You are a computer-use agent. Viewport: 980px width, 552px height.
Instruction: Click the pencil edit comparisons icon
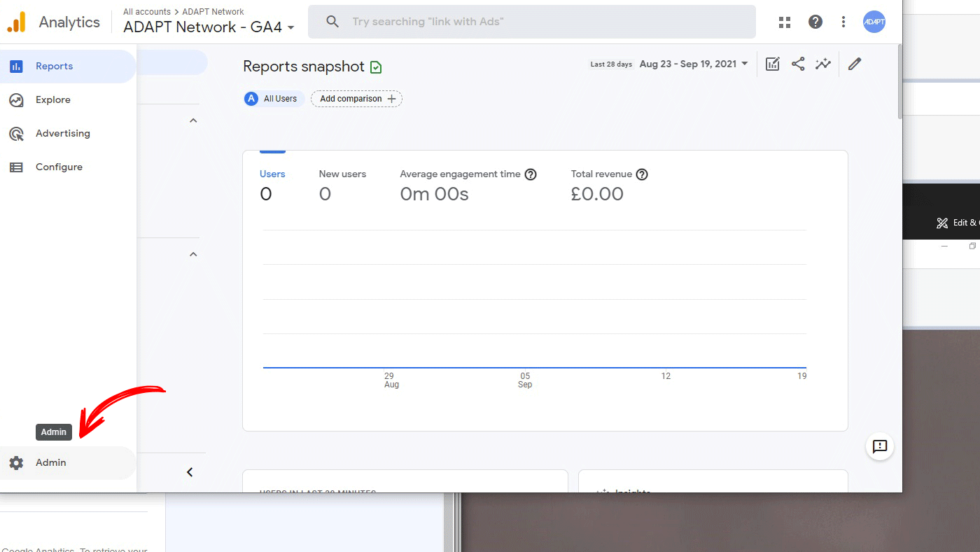coord(854,64)
